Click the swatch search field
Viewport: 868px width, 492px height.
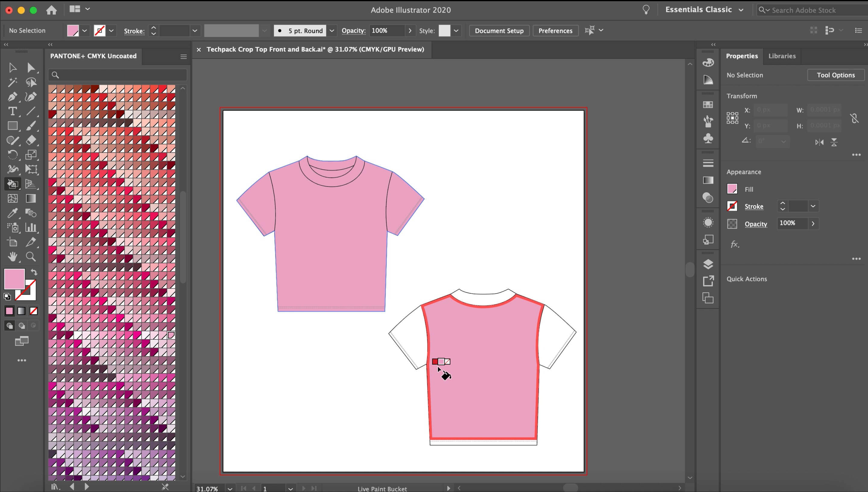(117, 75)
